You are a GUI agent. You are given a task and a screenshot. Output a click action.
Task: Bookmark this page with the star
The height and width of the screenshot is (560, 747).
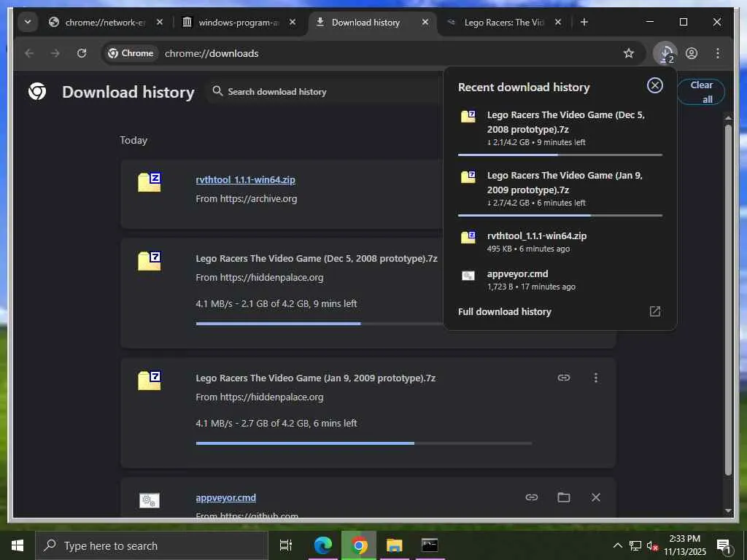628,53
